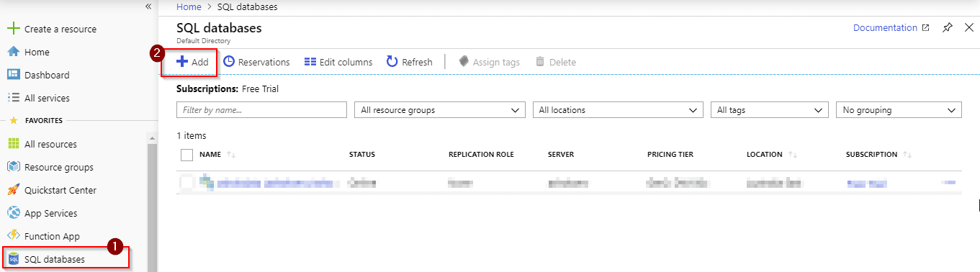Open the No grouping dropdown

[x=899, y=110]
